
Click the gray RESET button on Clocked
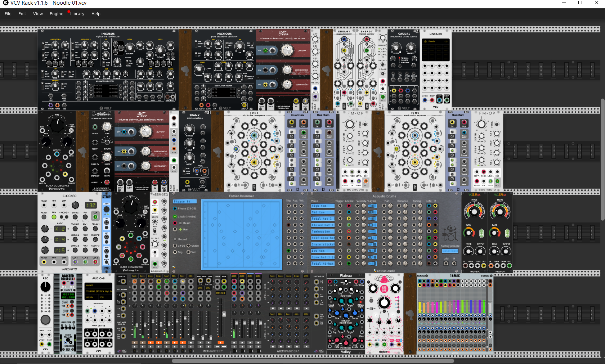coord(44,217)
